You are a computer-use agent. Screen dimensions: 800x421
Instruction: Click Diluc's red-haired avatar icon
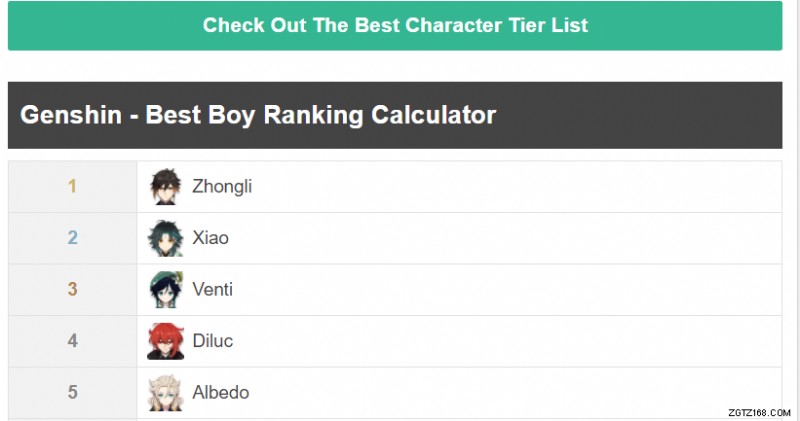(164, 341)
